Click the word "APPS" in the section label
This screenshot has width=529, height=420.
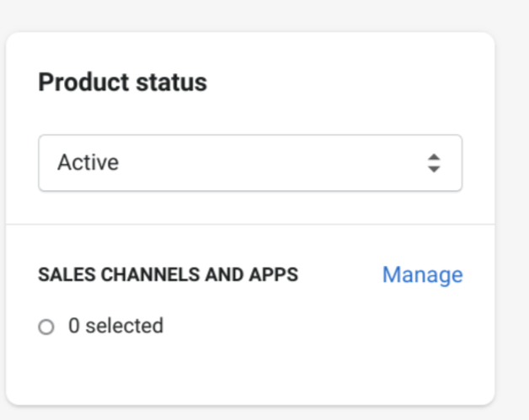(276, 275)
